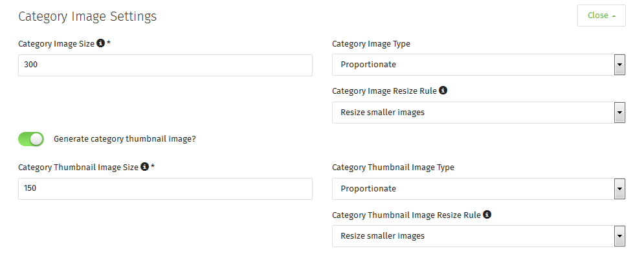The height and width of the screenshot is (260, 644).
Task: Open the Category Image Type dropdown
Action: click(x=478, y=65)
